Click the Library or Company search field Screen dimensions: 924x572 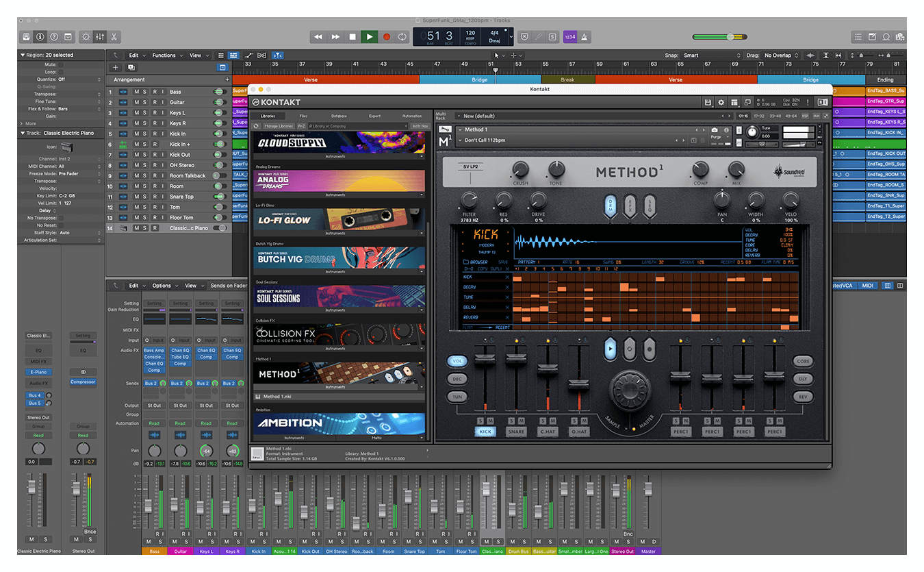(358, 126)
